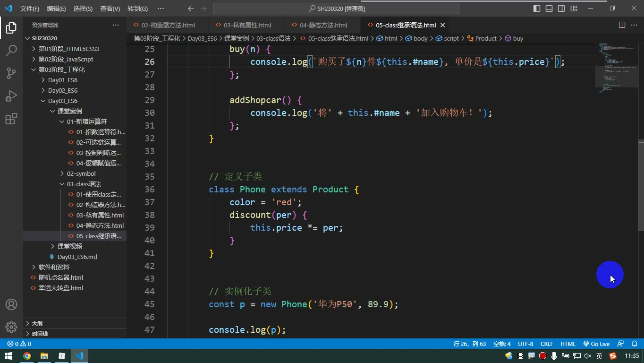The image size is (644, 363).
Task: Open the Windows Start menu
Action: coord(8,356)
